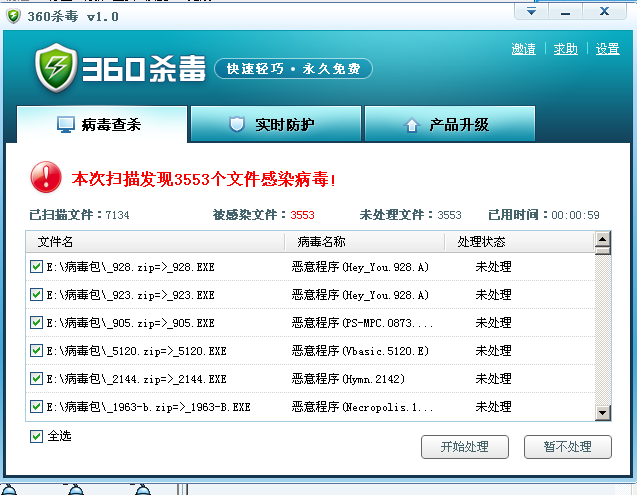Click the 360 shield logo in header
637x495 pixels.
(56, 68)
